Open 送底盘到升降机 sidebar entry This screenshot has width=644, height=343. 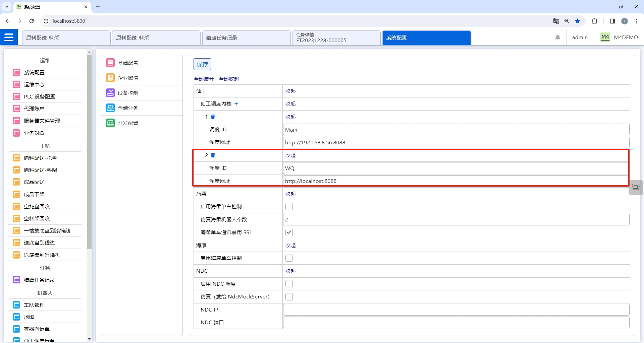click(x=45, y=255)
